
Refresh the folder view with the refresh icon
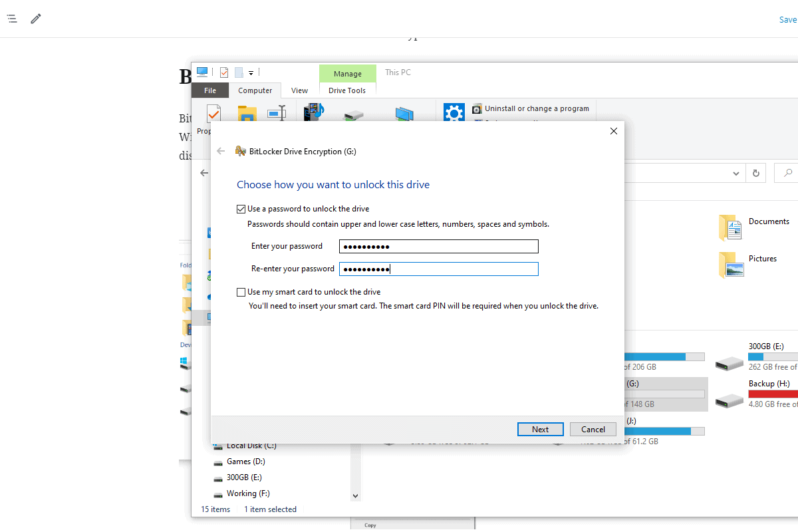pyautogui.click(x=755, y=172)
